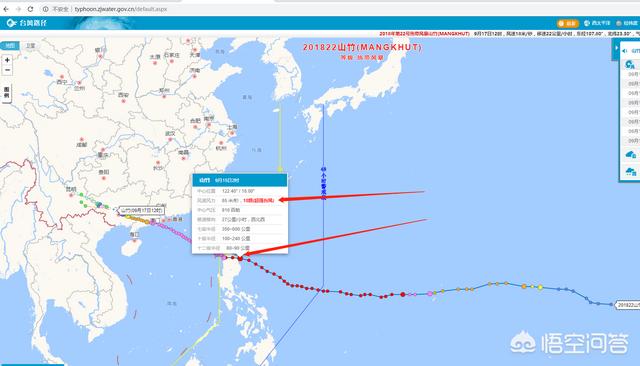Click the orange button in the header
Screen dimensions: 640x366
567,23
